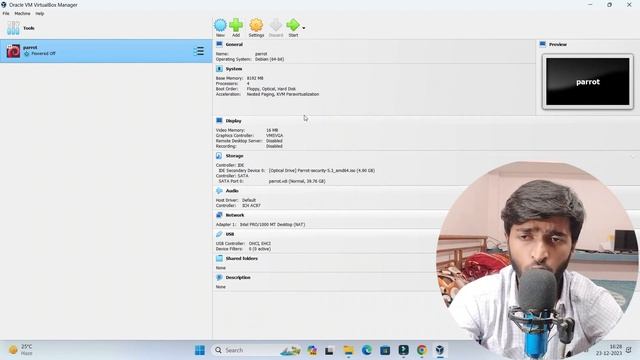Click Operating System Debian (64-bit) text

click(269, 59)
